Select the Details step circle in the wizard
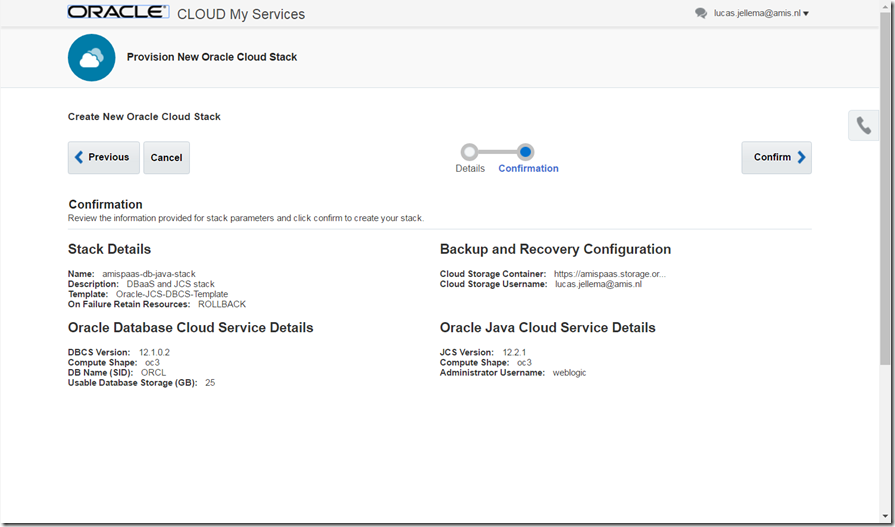 (x=469, y=152)
